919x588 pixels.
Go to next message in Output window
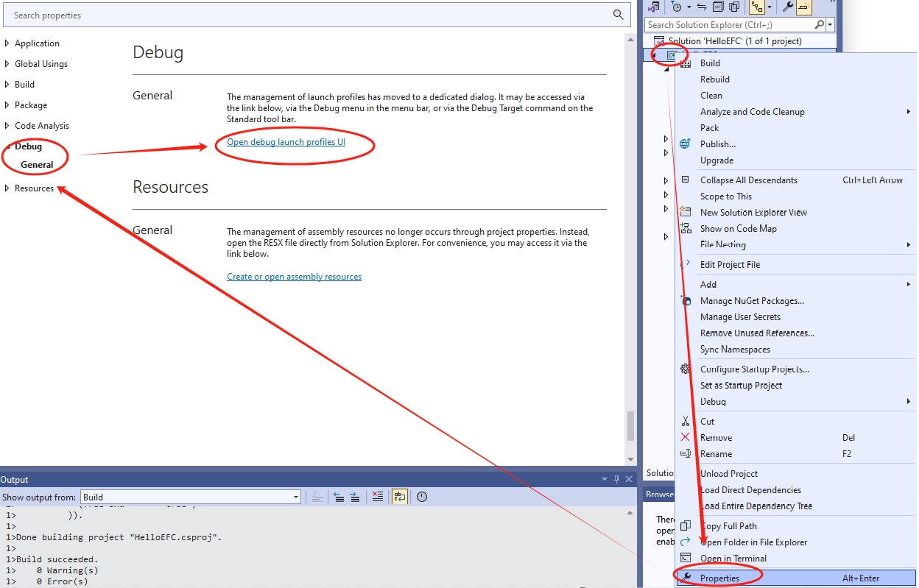pyautogui.click(x=354, y=496)
